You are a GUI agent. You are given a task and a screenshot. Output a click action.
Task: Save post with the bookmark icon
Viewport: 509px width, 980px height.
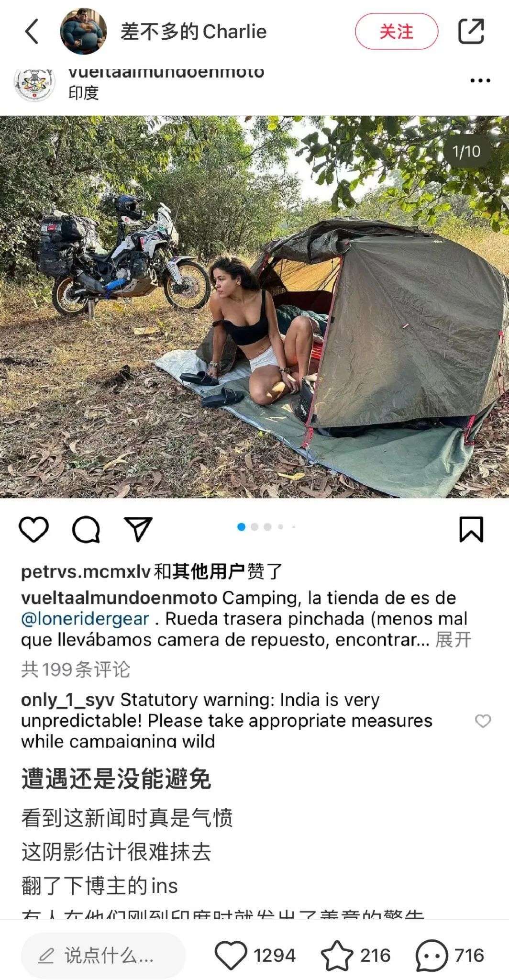[x=471, y=529]
